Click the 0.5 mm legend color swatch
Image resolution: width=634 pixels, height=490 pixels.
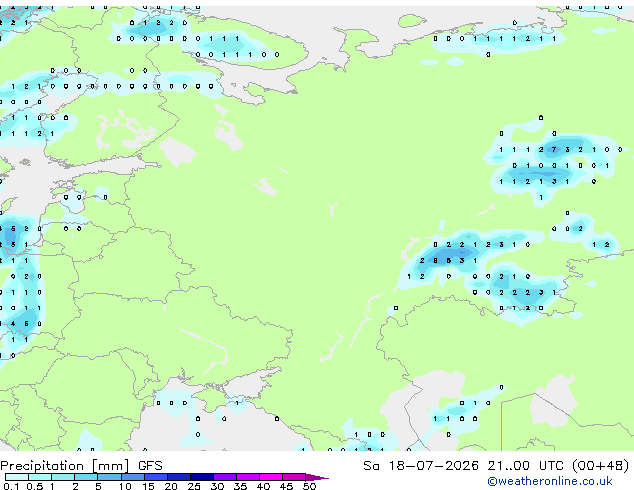[40, 477]
